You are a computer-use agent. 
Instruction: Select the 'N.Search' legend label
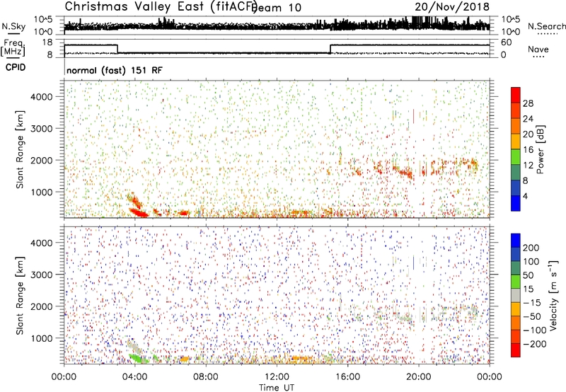point(546,26)
